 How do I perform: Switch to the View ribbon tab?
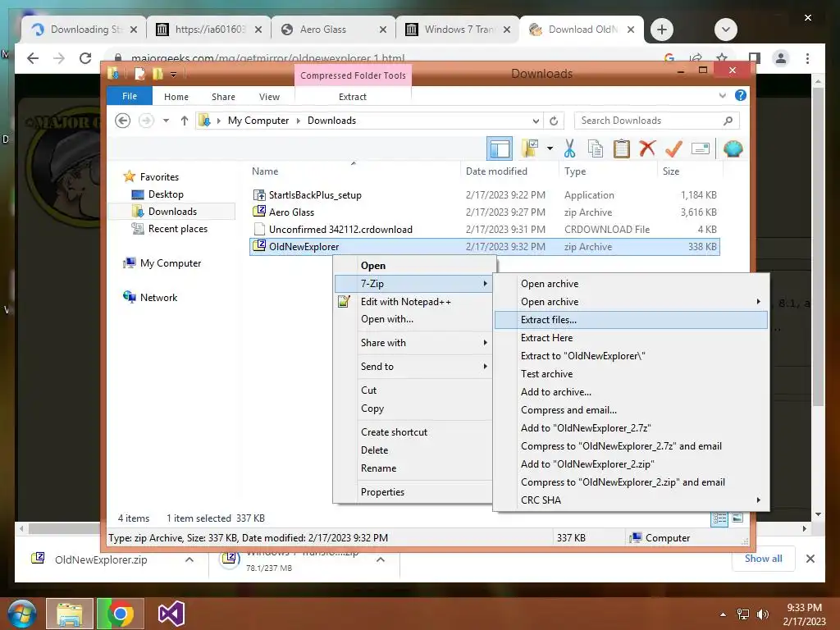pyautogui.click(x=269, y=97)
